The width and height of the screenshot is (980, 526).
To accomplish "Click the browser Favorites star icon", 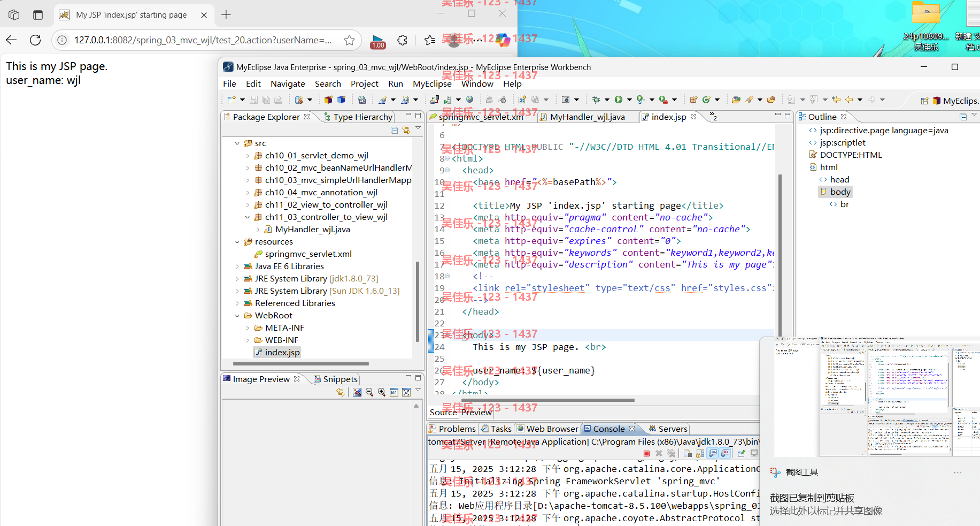I will [x=349, y=40].
